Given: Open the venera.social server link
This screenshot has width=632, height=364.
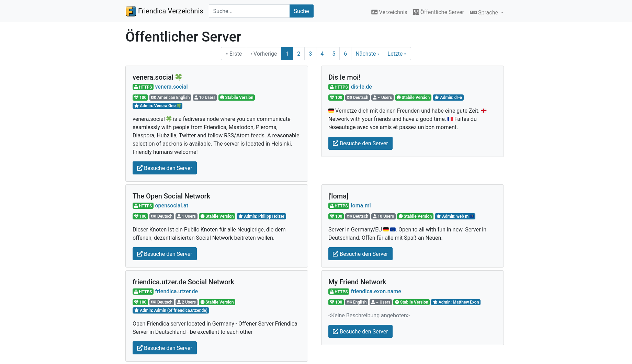Looking at the screenshot, I should tap(171, 87).
